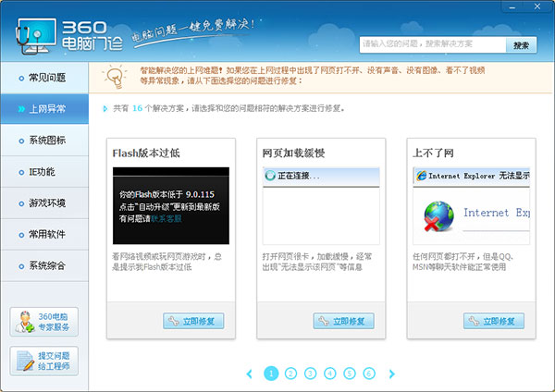Select page 1 in pagination
Viewport: 555px width, 392px height.
click(x=271, y=374)
